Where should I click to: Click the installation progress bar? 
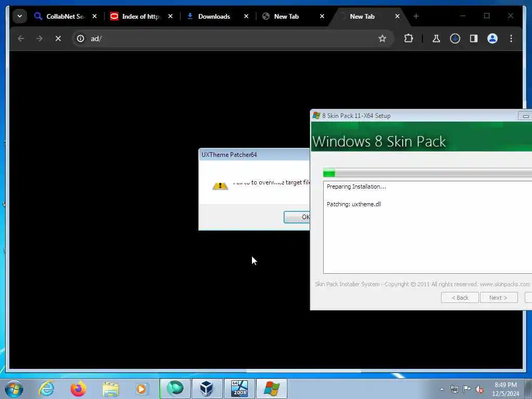tap(428, 173)
